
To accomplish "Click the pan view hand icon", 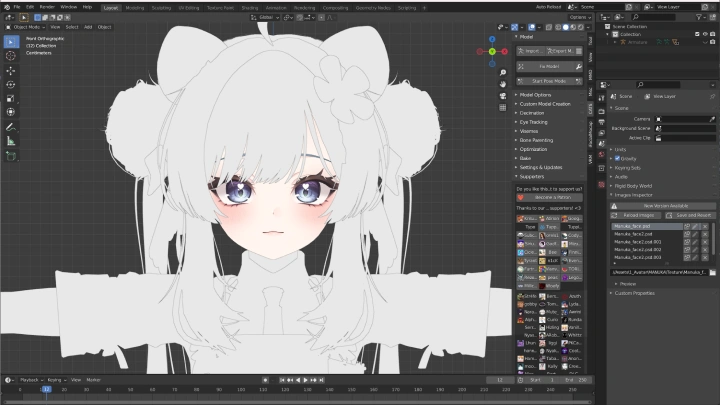I will point(503,84).
